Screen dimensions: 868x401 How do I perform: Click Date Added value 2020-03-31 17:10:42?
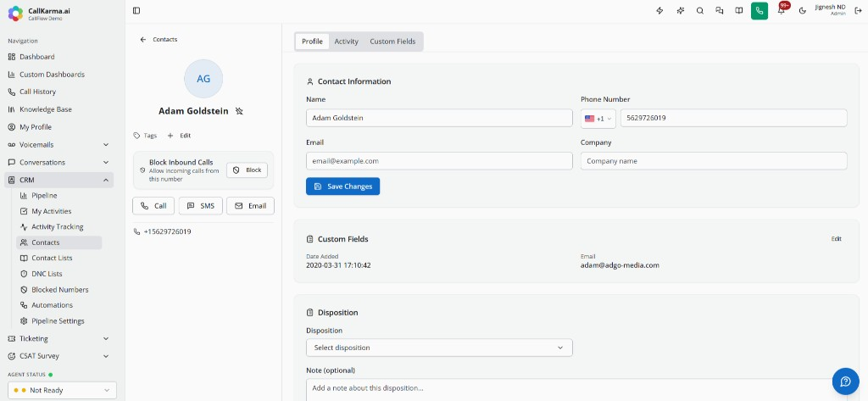tap(338, 265)
